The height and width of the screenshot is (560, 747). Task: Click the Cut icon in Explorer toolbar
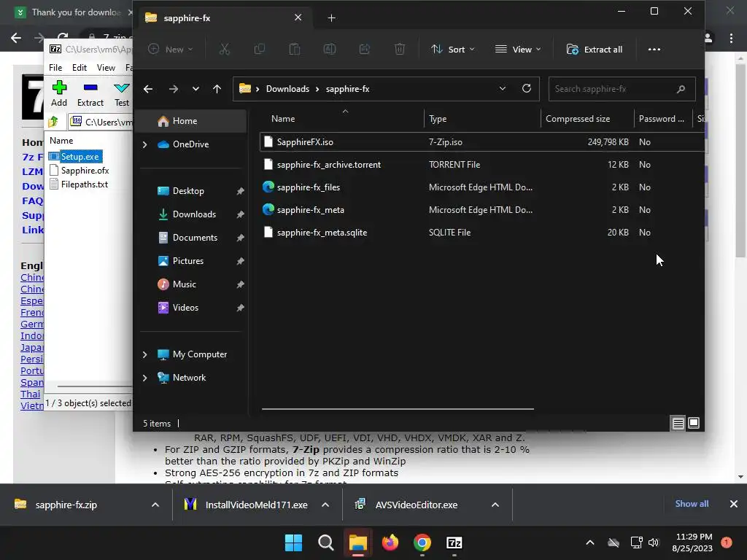click(225, 49)
